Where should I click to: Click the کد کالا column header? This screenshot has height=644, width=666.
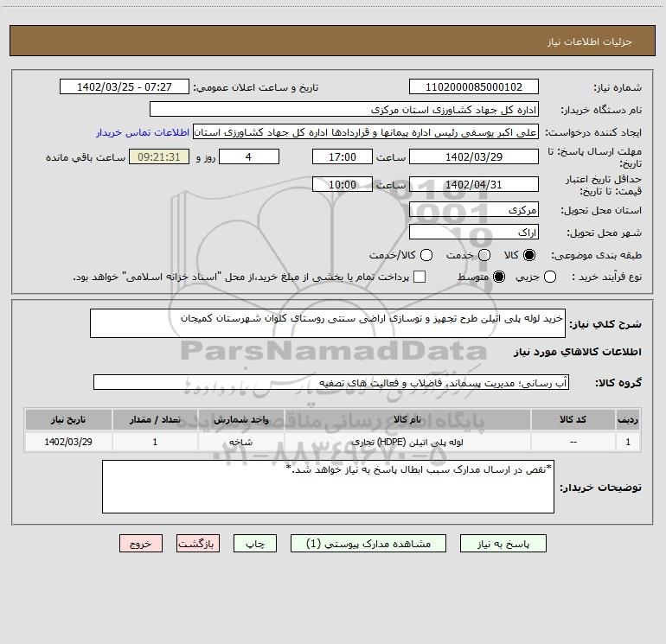coord(573,419)
